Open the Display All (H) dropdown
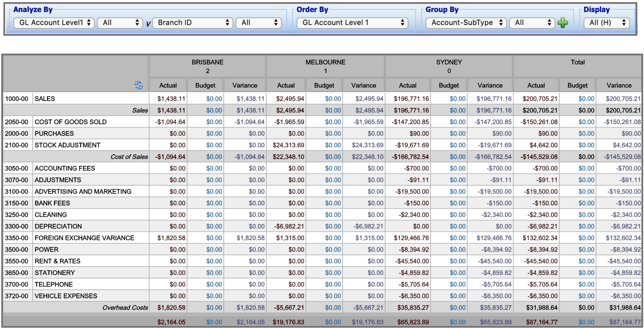This screenshot has width=644, height=329. pyautogui.click(x=607, y=23)
